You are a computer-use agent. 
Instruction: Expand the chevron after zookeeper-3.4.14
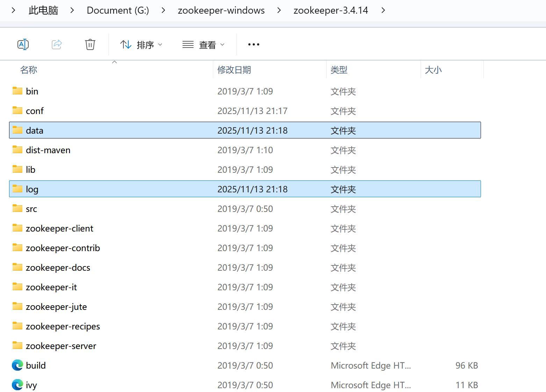383,10
